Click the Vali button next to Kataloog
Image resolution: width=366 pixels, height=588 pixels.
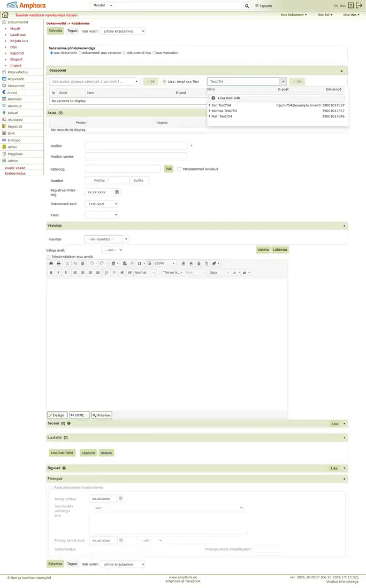169,169
